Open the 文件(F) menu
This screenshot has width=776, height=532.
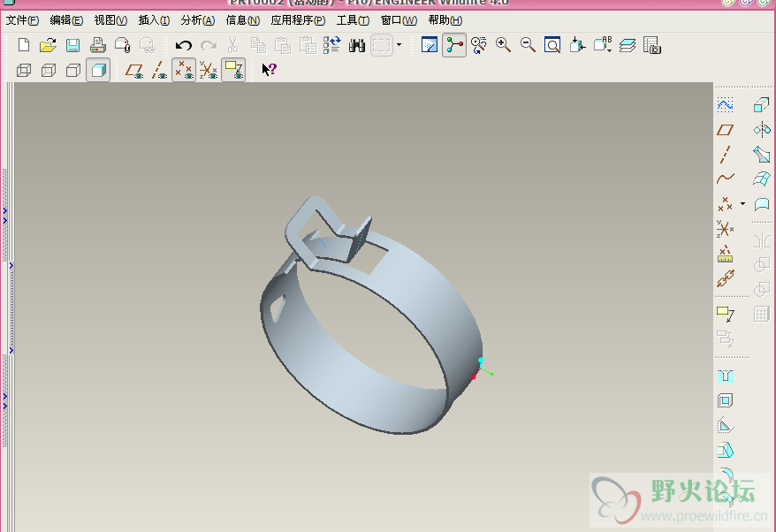pos(22,20)
